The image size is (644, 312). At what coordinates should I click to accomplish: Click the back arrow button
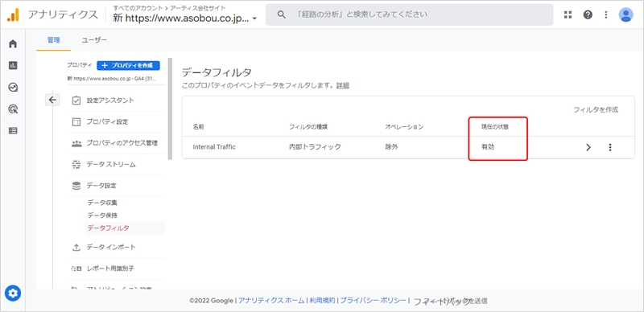tap(53, 100)
